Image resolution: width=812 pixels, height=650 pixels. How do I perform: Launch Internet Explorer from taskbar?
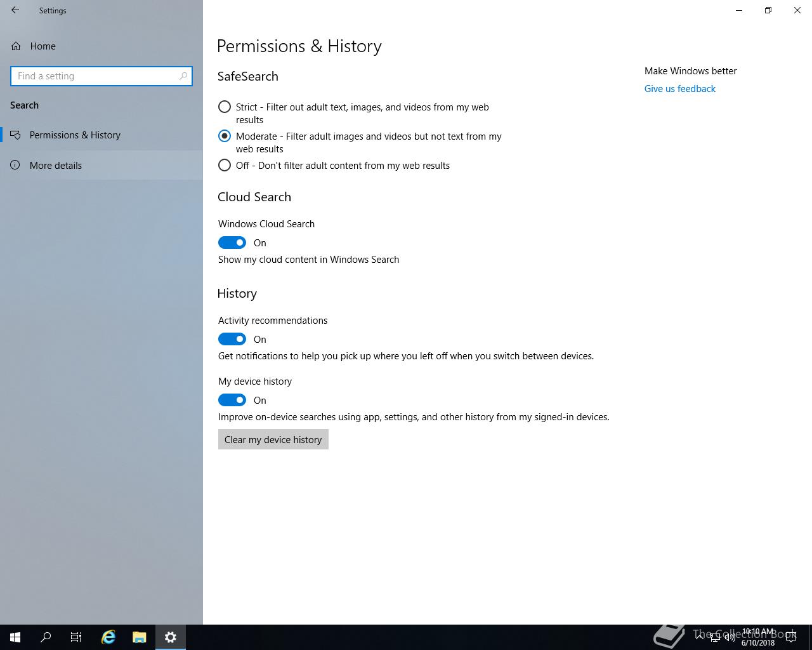(x=108, y=637)
